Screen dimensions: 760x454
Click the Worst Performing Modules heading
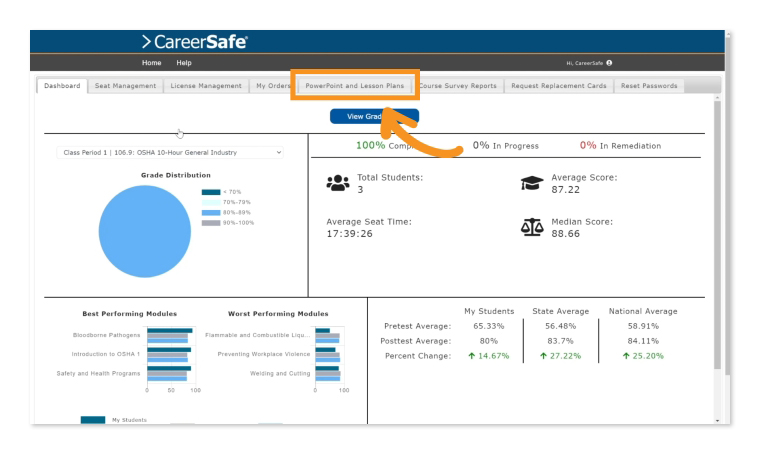tap(278, 314)
